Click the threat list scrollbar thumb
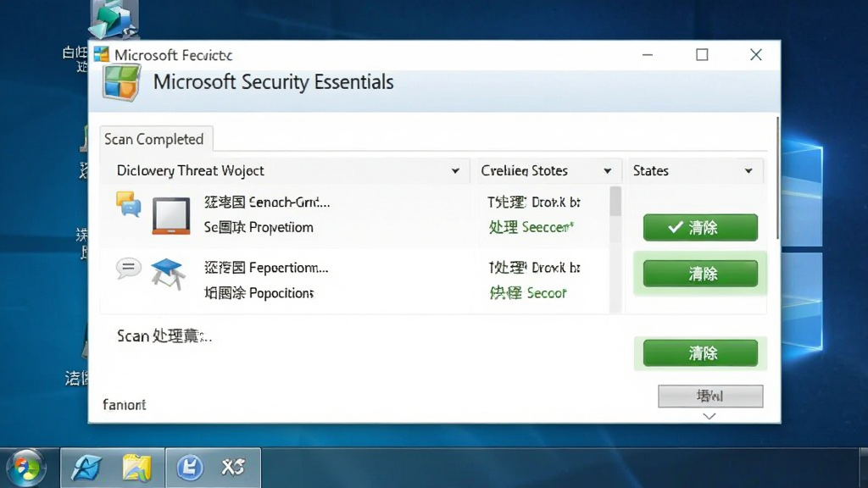 click(615, 202)
